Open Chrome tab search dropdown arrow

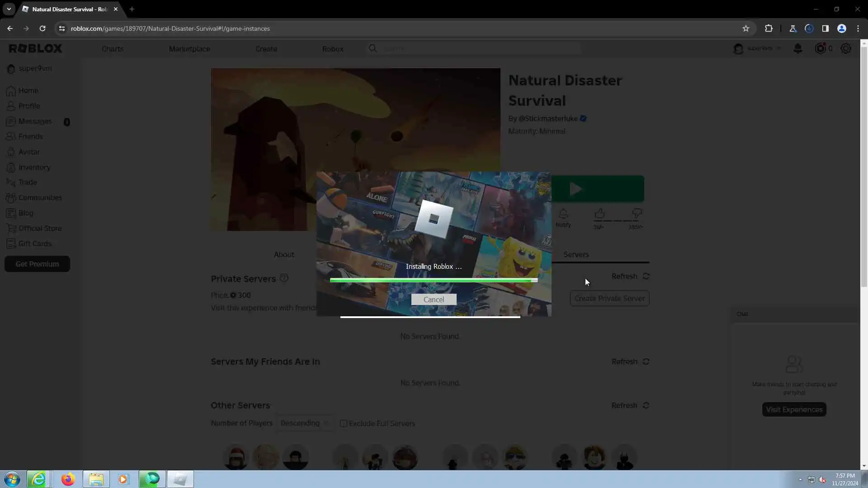(x=9, y=9)
